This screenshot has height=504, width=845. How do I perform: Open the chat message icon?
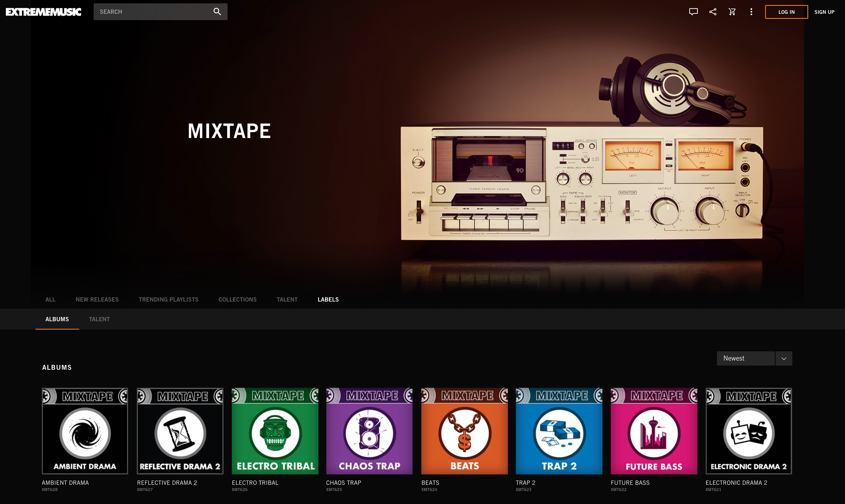click(693, 12)
